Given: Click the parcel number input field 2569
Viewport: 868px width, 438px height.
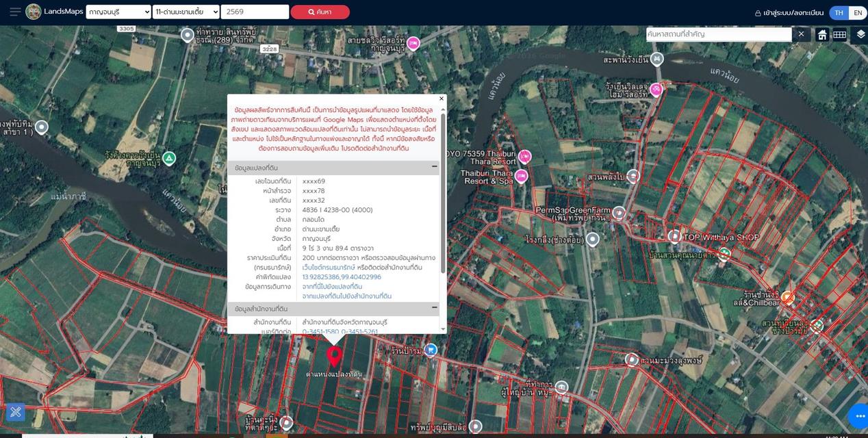Looking at the screenshot, I should pyautogui.click(x=255, y=12).
